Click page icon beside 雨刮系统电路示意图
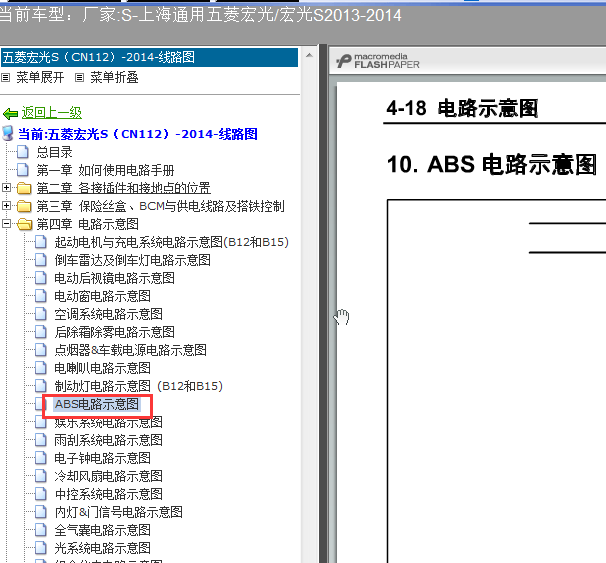Image resolution: width=606 pixels, height=563 pixels. pos(41,440)
